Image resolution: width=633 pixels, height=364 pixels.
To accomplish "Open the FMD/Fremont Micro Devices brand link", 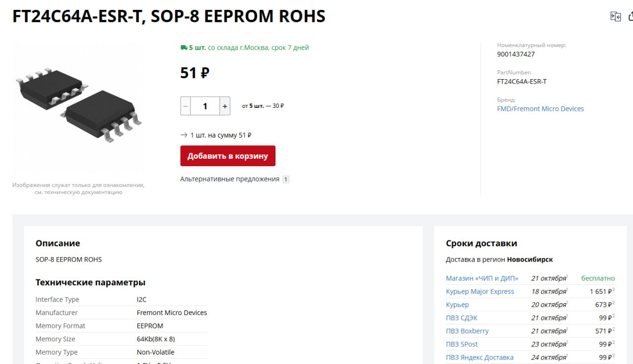I will [540, 109].
